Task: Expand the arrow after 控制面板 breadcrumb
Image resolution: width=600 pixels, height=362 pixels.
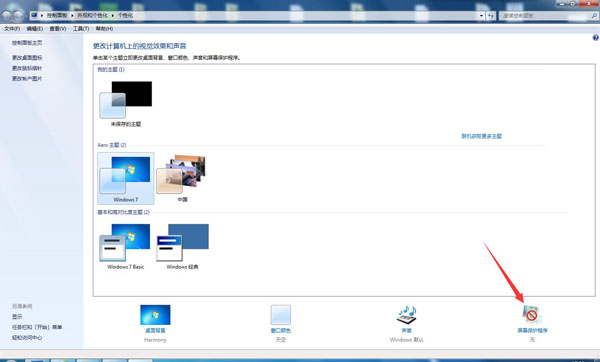Action: pyautogui.click(x=72, y=15)
